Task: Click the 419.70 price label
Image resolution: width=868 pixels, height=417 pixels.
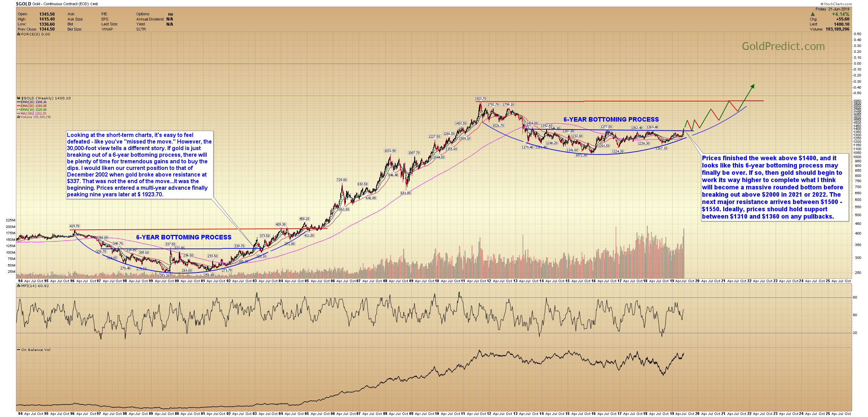Action: point(74,226)
